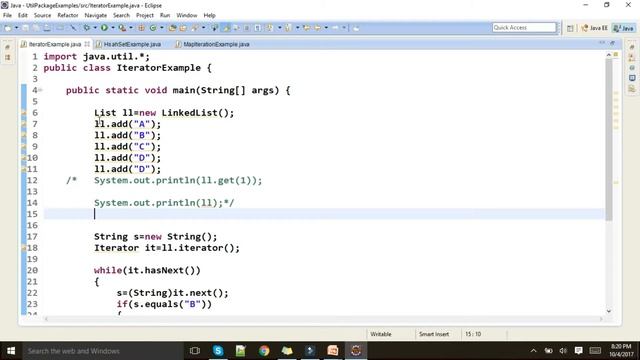Maximize the editor area
The width and height of the screenshot is (640, 360).
612,43
